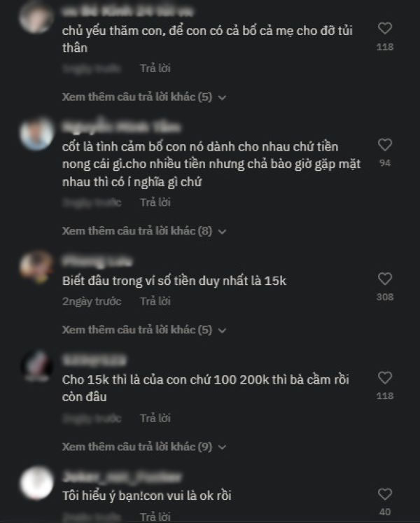Reply to 'Tôi hiểu ý bạn' comment
The height and width of the screenshot is (523, 420).
[155, 517]
